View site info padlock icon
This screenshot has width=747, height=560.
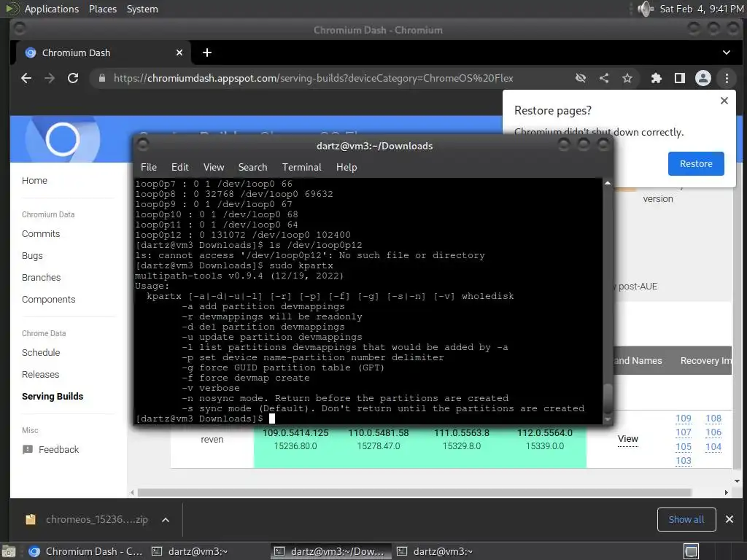102,78
